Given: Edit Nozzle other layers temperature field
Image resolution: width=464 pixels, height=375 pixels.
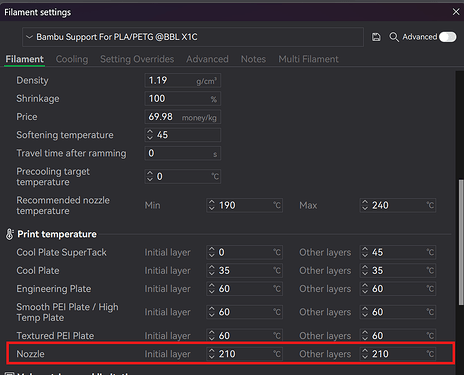Looking at the screenshot, I should coord(398,354).
